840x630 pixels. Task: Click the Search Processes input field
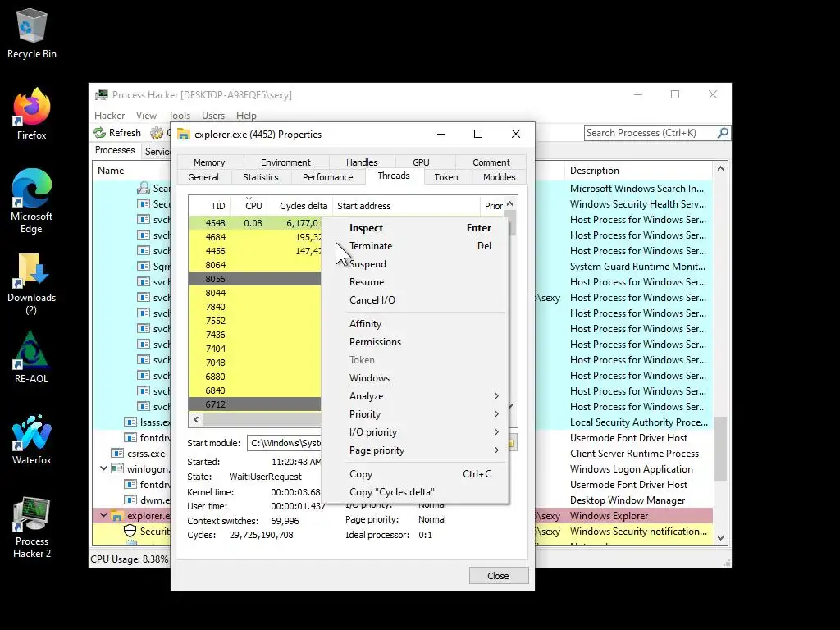click(651, 133)
